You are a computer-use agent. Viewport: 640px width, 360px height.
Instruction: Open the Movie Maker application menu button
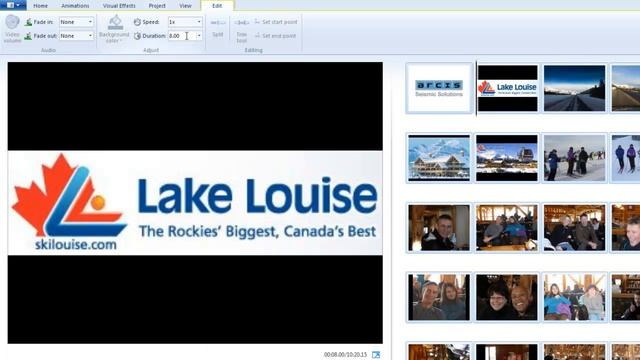[x=13, y=5]
